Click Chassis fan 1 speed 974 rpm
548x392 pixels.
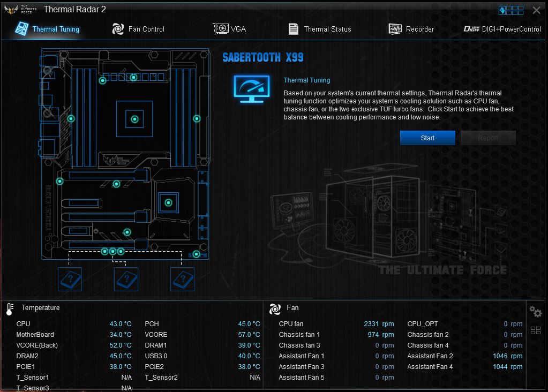[x=380, y=335]
